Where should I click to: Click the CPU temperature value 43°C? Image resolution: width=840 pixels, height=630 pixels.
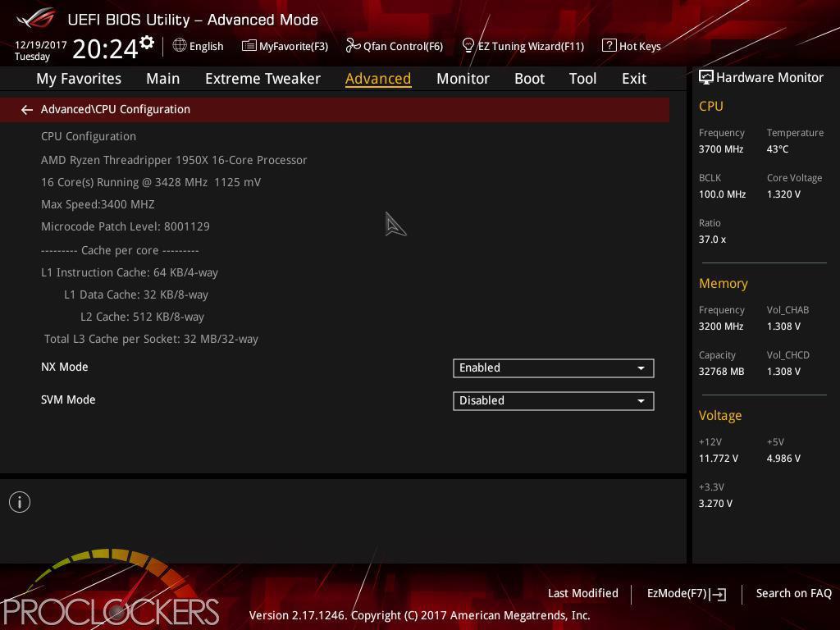[778, 149]
